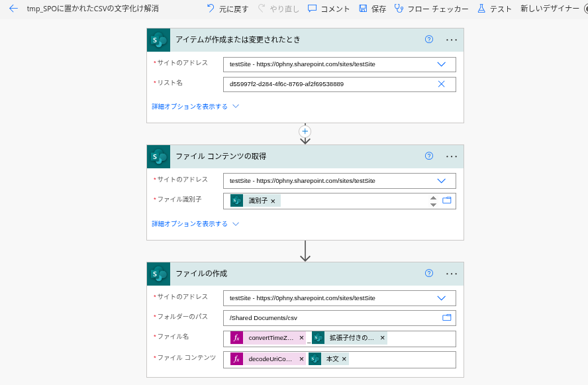Expand サイトのアドレス dropdown in ファイル コンテンツの取得
The width and height of the screenshot is (588, 385).
[442, 181]
